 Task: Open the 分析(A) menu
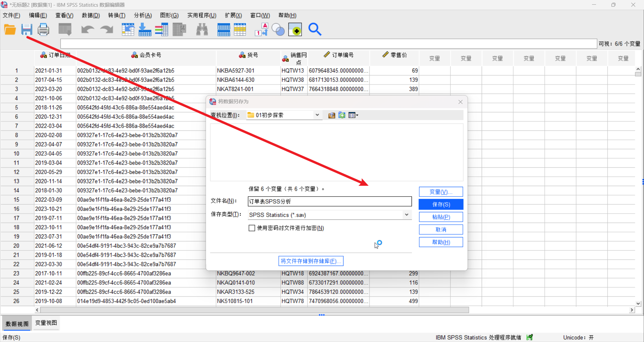pyautogui.click(x=143, y=15)
